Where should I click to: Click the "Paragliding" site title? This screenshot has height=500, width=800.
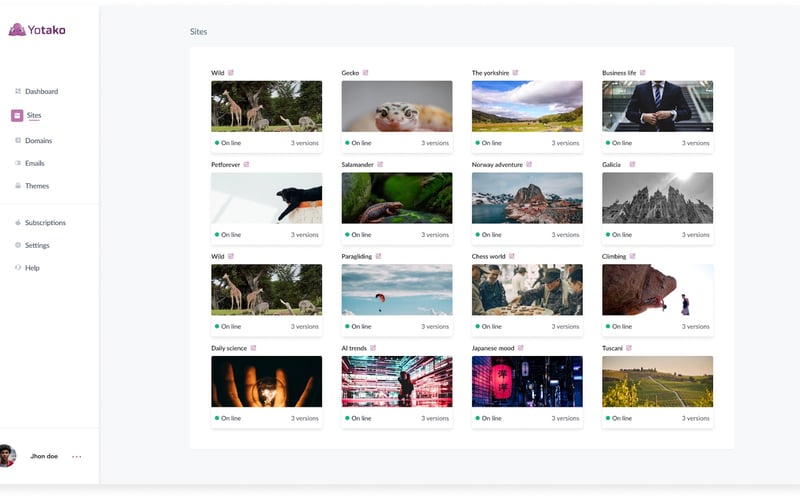pyautogui.click(x=357, y=256)
